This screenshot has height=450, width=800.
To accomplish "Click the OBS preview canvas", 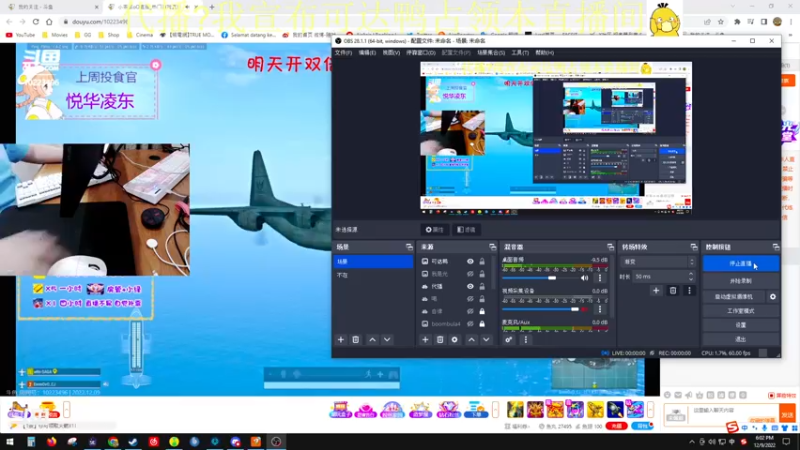I will (x=556, y=136).
